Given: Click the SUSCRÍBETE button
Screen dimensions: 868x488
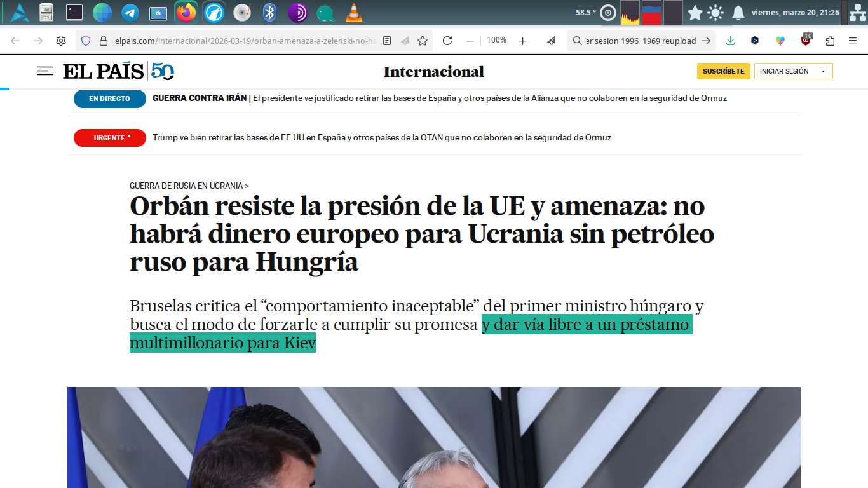Looking at the screenshot, I should coord(723,71).
